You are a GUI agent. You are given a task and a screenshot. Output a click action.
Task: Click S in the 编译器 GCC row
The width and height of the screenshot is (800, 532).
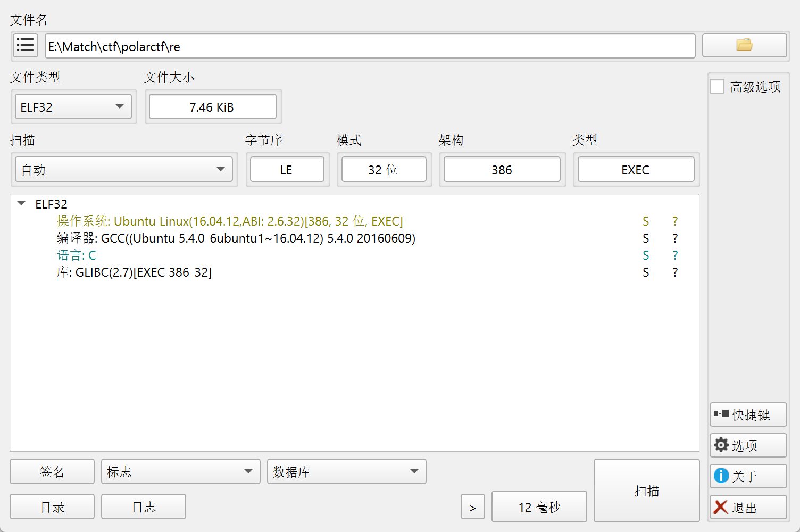[x=646, y=238]
